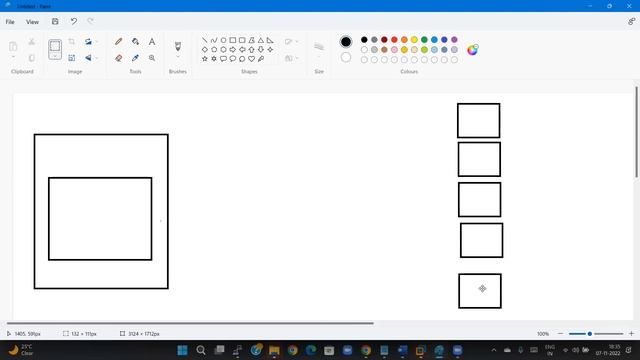Click the horizontal scrollbar below the canvas
Image resolution: width=640 pixels, height=360 pixels.
(190, 323)
